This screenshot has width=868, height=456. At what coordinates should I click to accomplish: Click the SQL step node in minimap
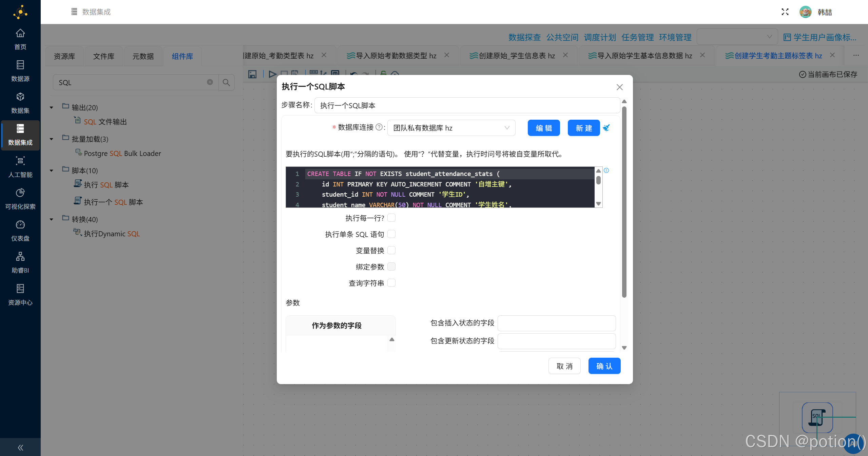817,417
